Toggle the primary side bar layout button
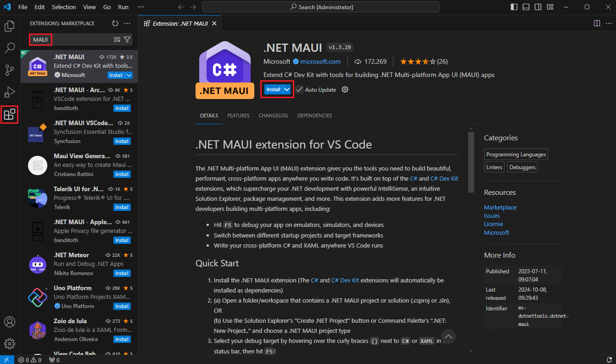Viewport: 616px width, 364px height. 514,7
